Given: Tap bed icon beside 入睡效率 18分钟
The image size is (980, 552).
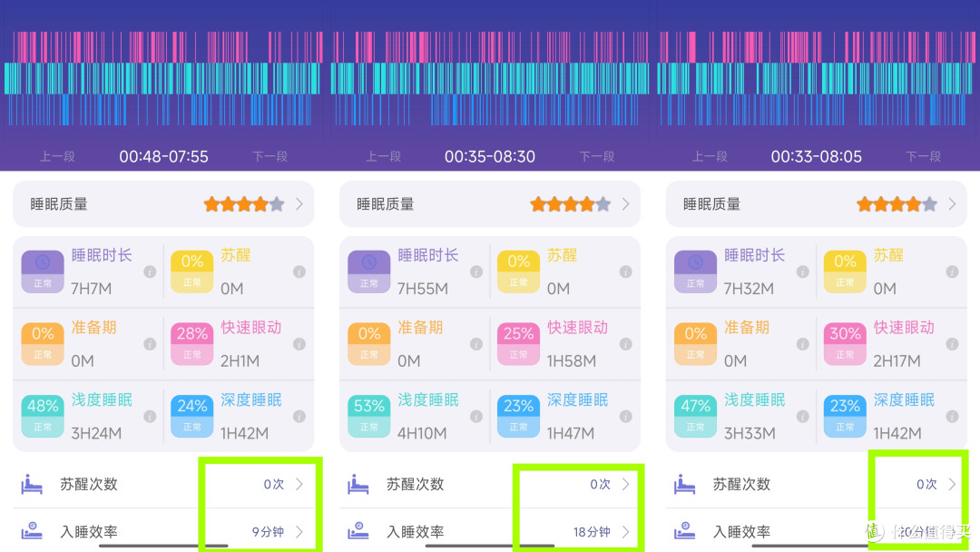Looking at the screenshot, I should point(358,531).
